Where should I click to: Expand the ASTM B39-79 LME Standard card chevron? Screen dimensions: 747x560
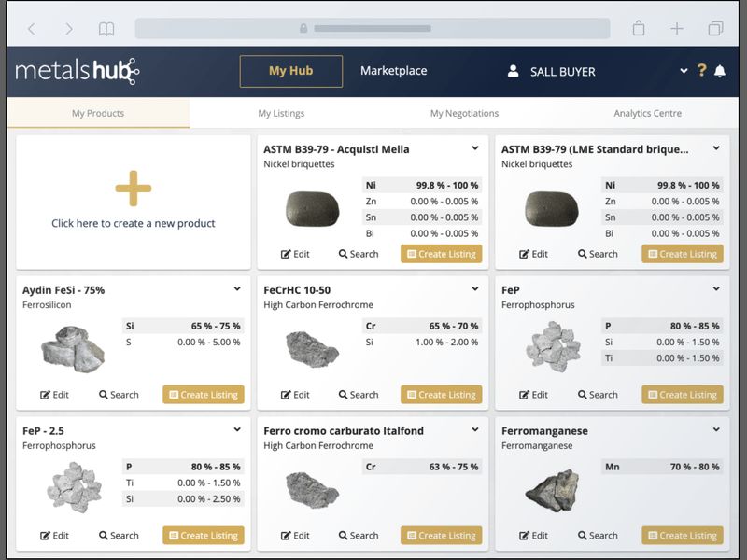(x=716, y=148)
